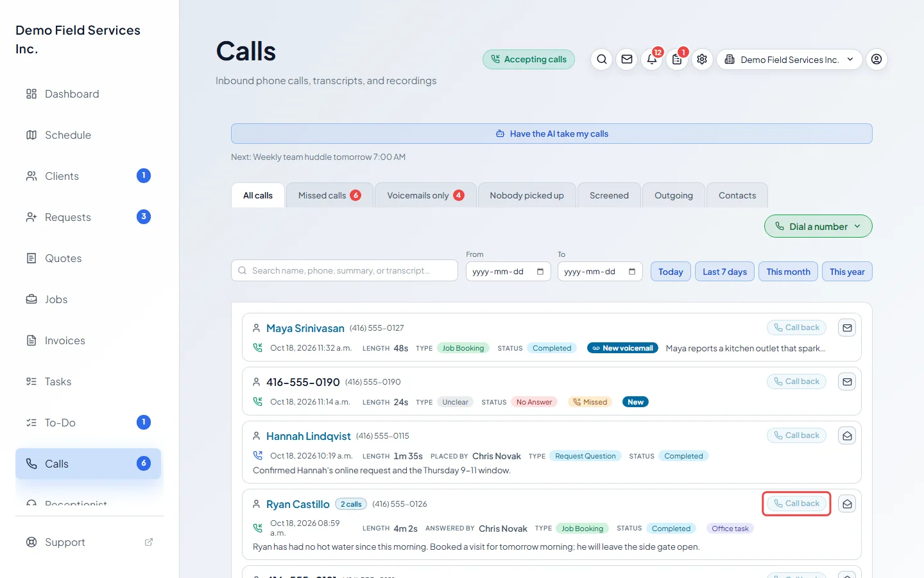The height and width of the screenshot is (578, 924).
Task: Click the New voicemail badge on Maya's call
Action: [x=622, y=348]
